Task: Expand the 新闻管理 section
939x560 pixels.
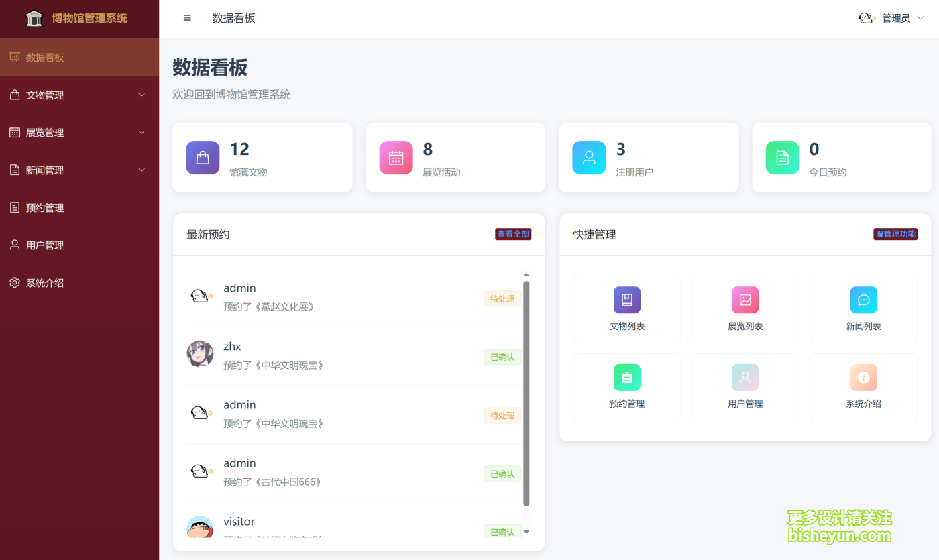Action: (x=80, y=170)
